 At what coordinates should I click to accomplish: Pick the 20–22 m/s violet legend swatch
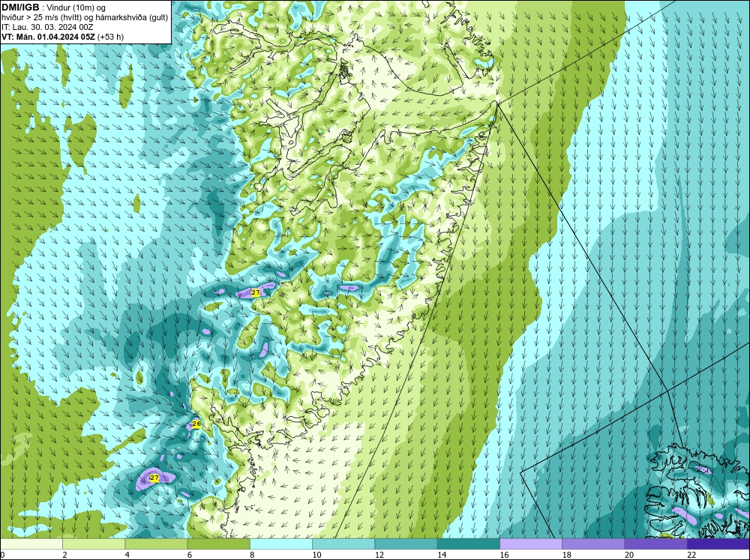coord(655,544)
